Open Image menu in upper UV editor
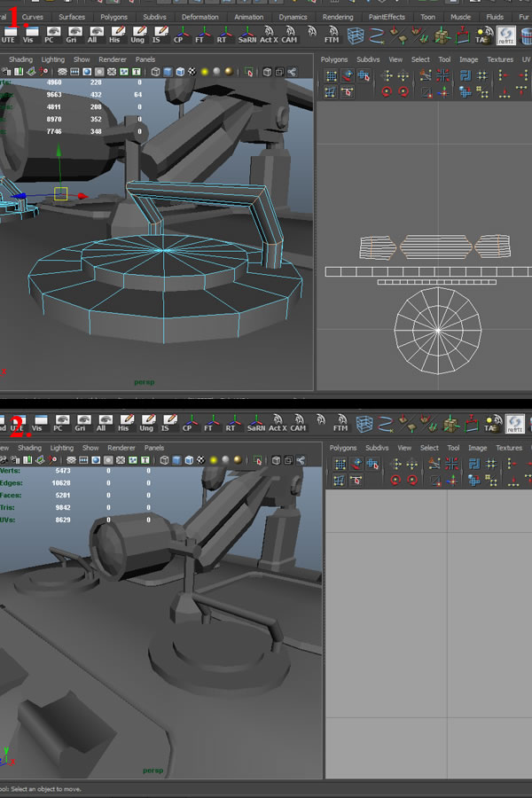This screenshot has height=798, width=532. click(x=468, y=59)
